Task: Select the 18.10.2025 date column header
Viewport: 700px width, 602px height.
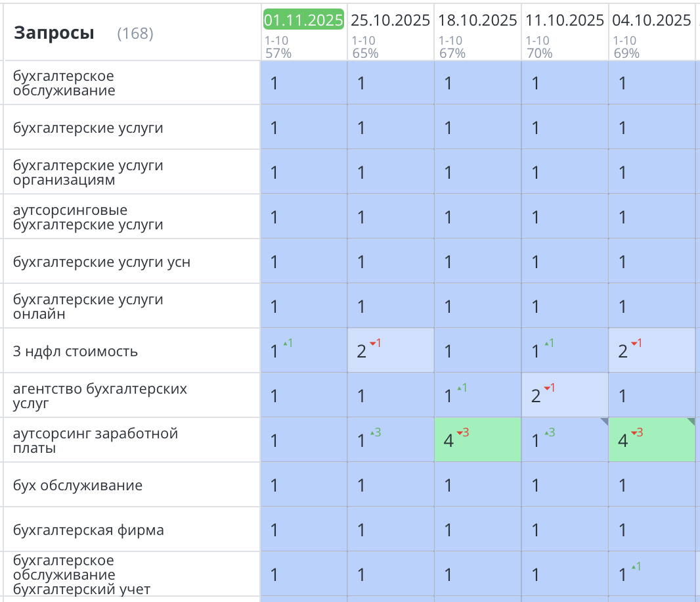Action: click(478, 20)
